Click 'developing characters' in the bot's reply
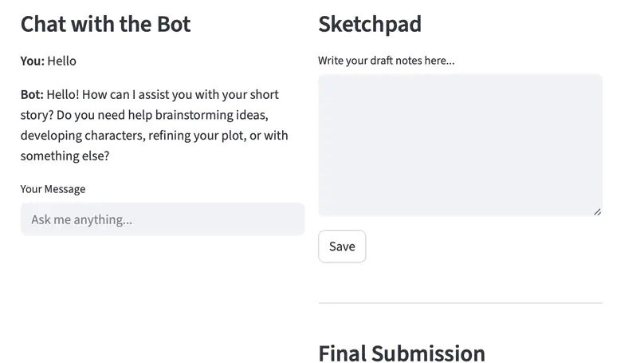Image resolution: width=644 pixels, height=363 pixels. click(x=82, y=136)
